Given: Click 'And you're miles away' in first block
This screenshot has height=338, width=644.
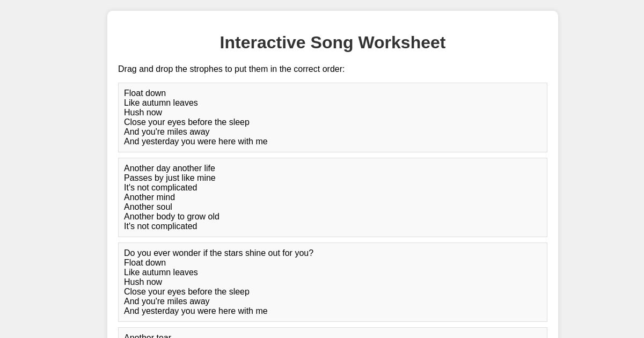Looking at the screenshot, I should [166, 131].
